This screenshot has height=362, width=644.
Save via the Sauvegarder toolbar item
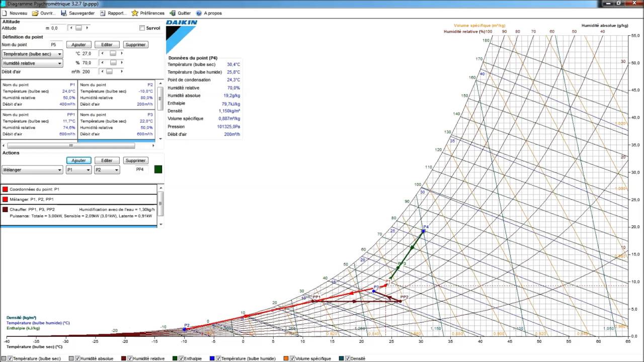pyautogui.click(x=78, y=13)
